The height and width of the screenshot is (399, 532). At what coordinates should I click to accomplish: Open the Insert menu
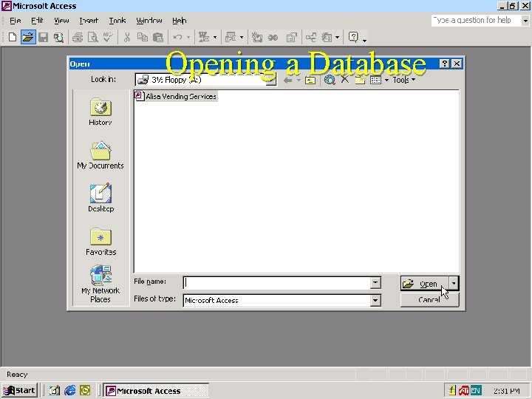click(89, 21)
